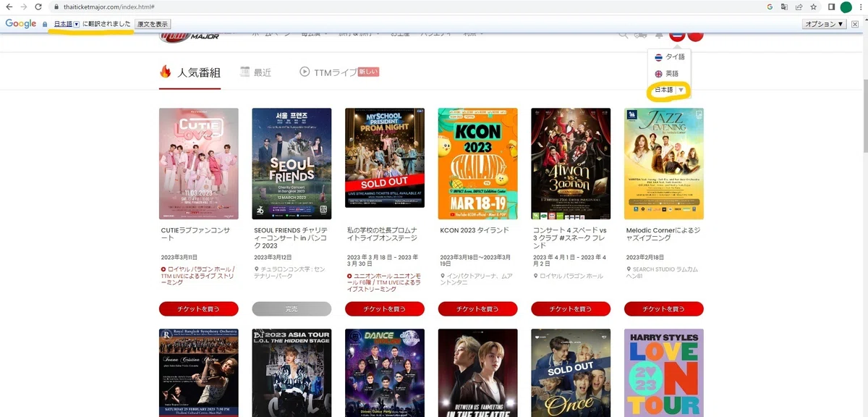Click the share page icon in address bar
This screenshot has height=417, width=868.
pos(799,7)
